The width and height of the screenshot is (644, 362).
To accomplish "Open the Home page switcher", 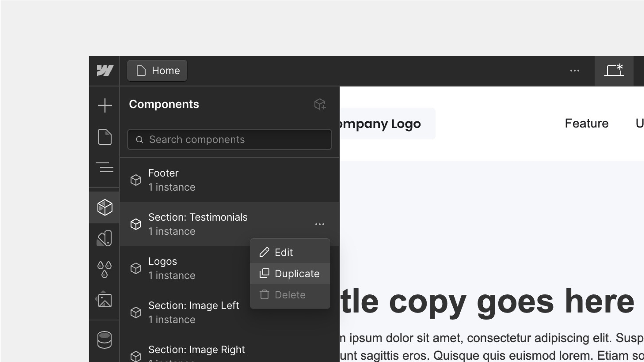I will (157, 71).
